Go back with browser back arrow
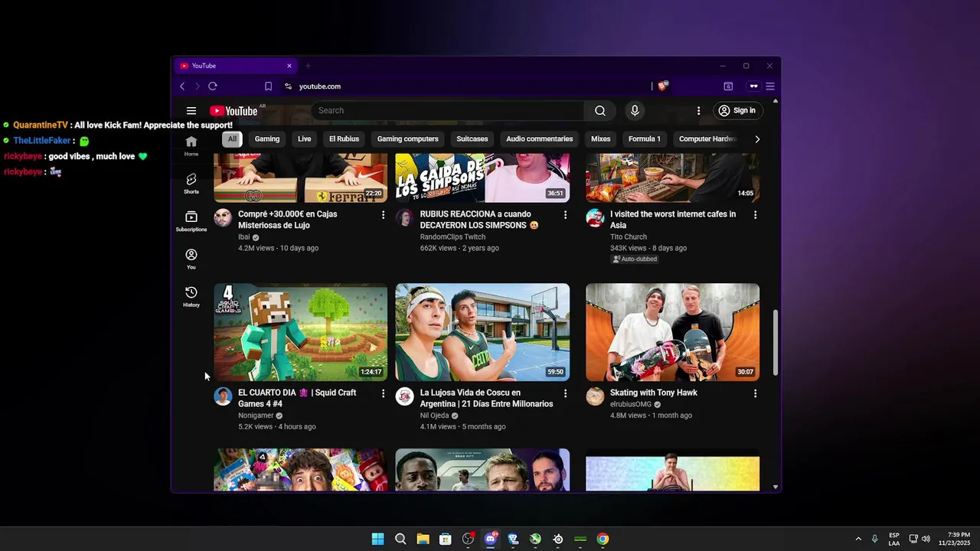This screenshot has width=980, height=551. pos(182,86)
